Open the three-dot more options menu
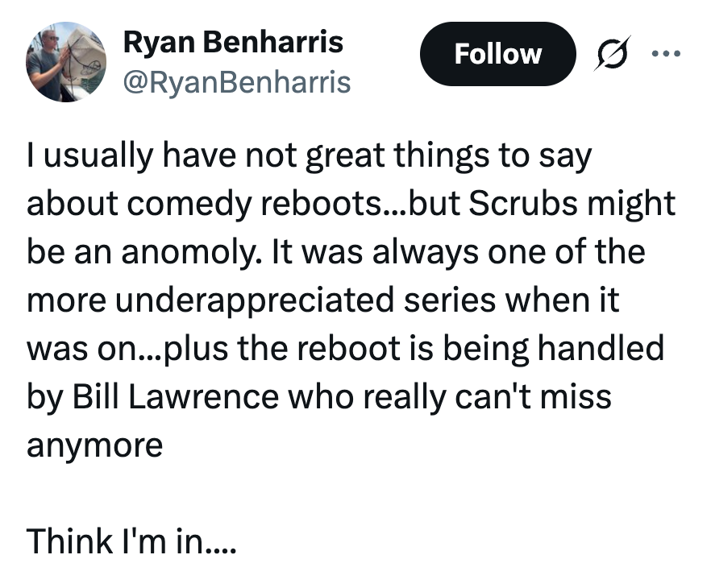Image resolution: width=711 pixels, height=588 pixels. [x=667, y=54]
